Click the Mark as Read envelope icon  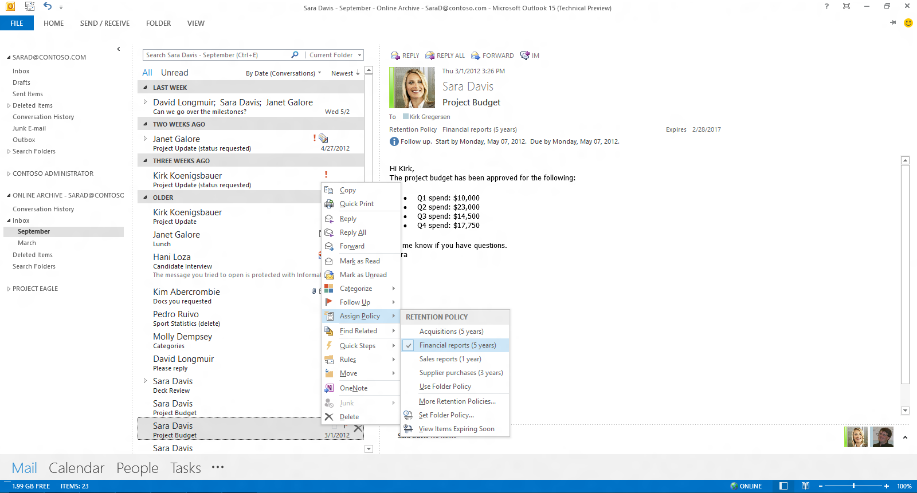click(x=329, y=261)
